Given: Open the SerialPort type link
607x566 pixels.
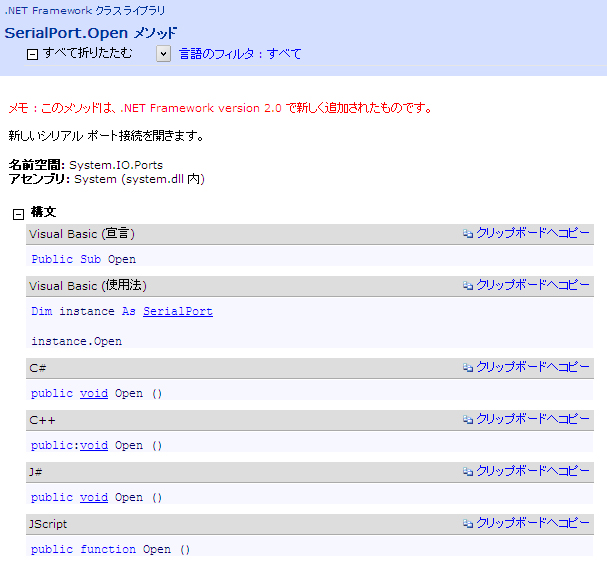Looking at the screenshot, I should click(x=178, y=312).
